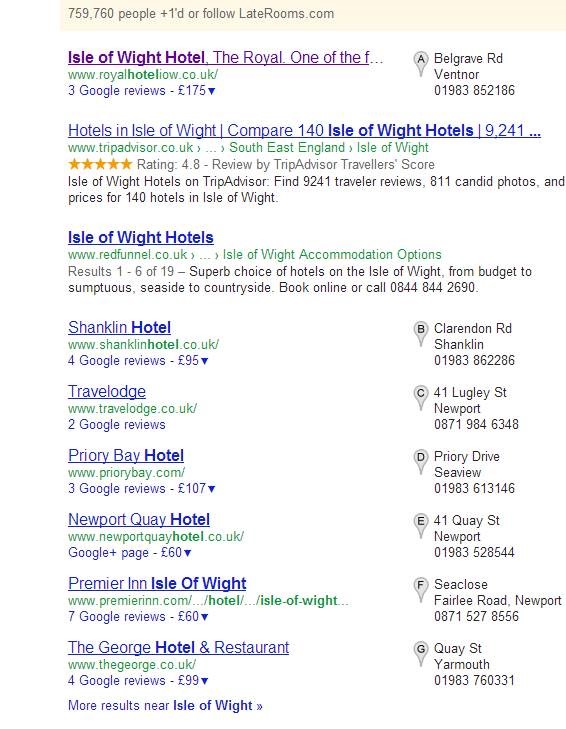The image size is (566, 729).
Task: Click map pin F for Seaclose
Action: pyautogui.click(x=420, y=590)
